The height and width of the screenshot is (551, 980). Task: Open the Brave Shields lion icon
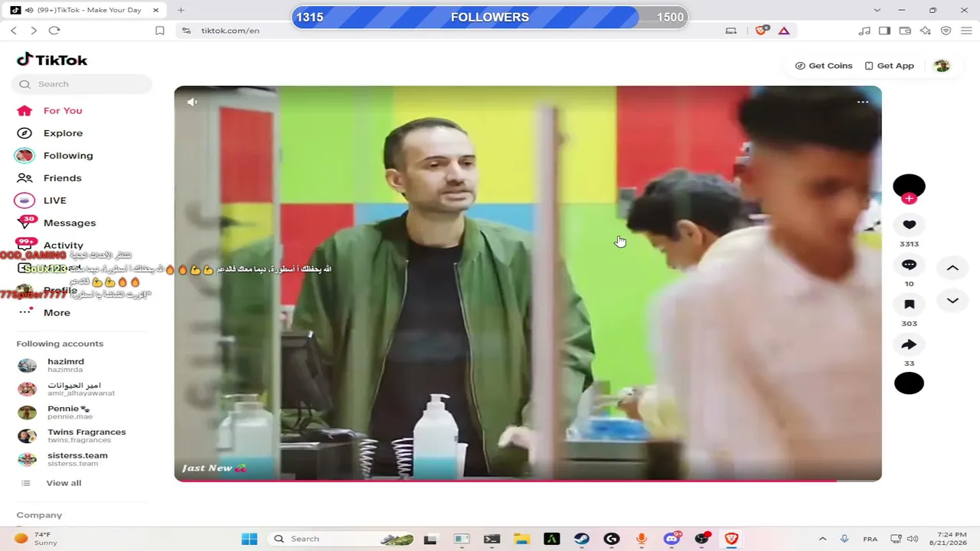click(x=762, y=31)
